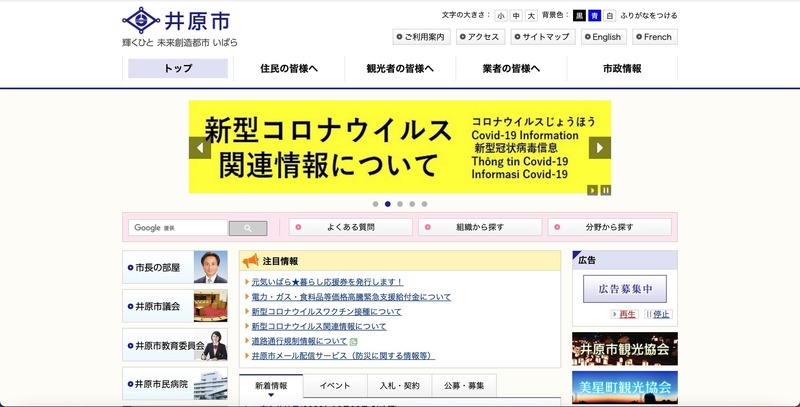Expand the 観光客の皆様へ navigation menu
The width and height of the screenshot is (800, 407).
[x=400, y=69]
